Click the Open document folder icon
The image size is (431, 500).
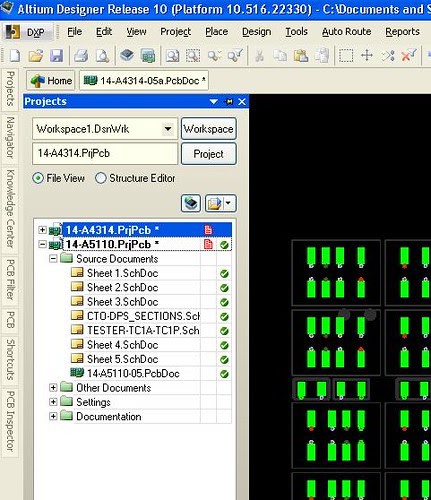click(x=36, y=56)
